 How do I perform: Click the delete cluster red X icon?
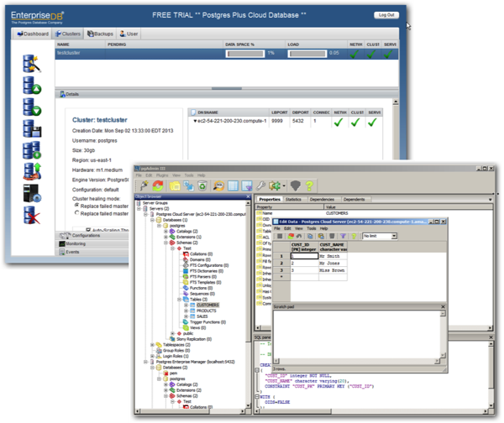(32, 215)
